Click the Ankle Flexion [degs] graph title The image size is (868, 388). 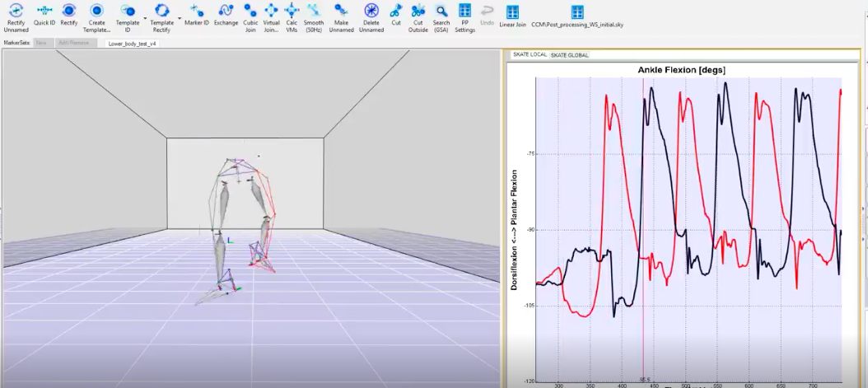point(681,70)
